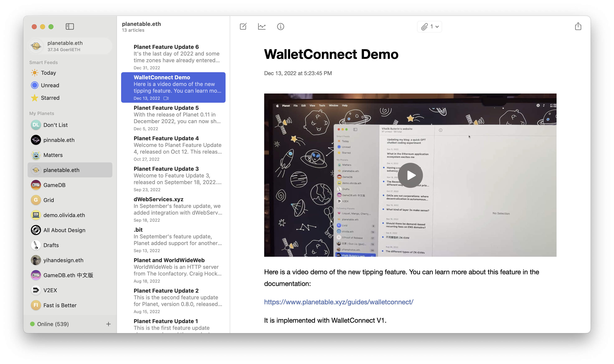
Task: Select the demo.olivida.eth planet
Action: click(70, 215)
